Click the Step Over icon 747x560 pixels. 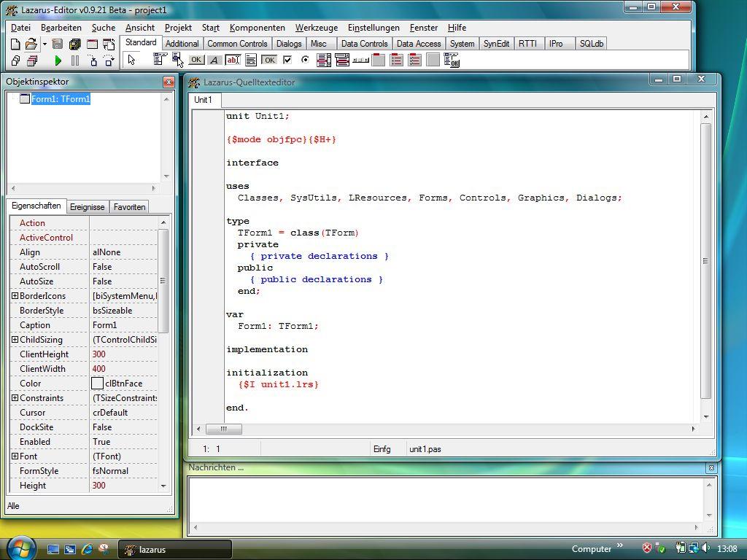[109, 61]
